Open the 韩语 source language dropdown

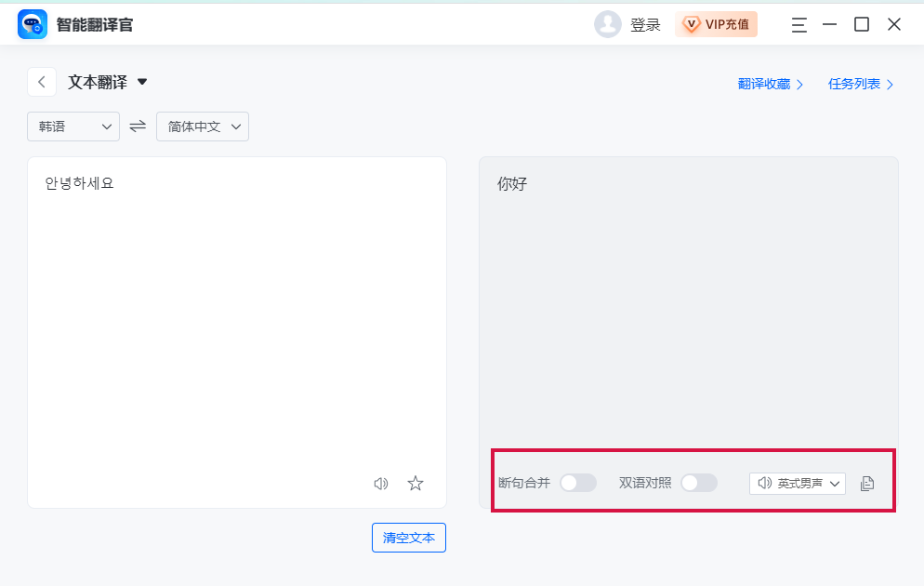click(x=73, y=127)
